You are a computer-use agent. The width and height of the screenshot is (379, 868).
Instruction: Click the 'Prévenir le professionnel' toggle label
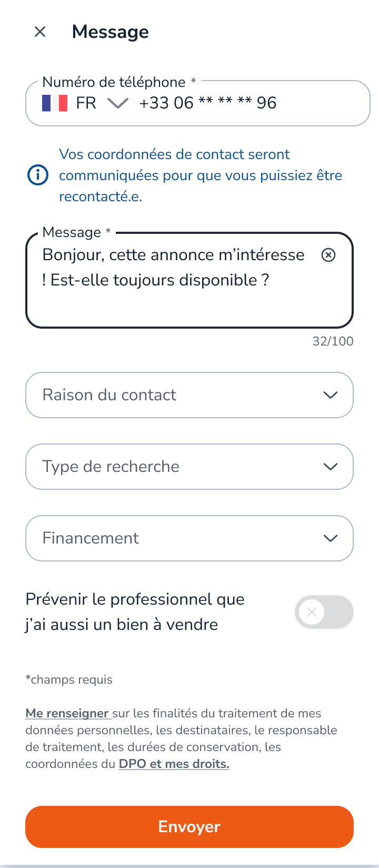[135, 612]
